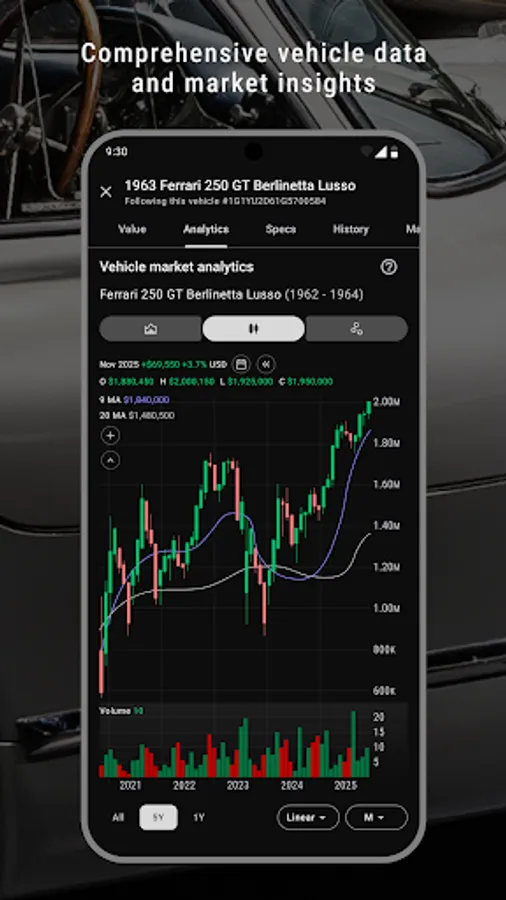The width and height of the screenshot is (506, 900).
Task: Select candlestick chart view
Action: (254, 329)
